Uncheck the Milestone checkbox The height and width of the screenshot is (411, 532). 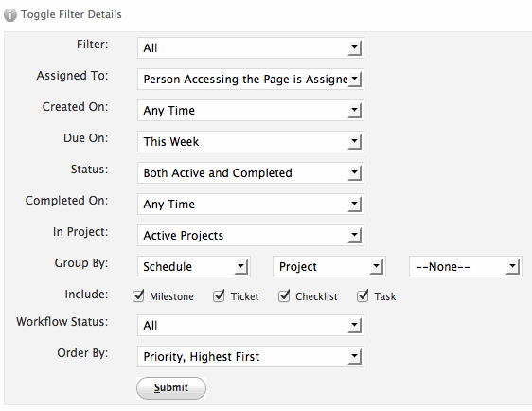(x=138, y=296)
